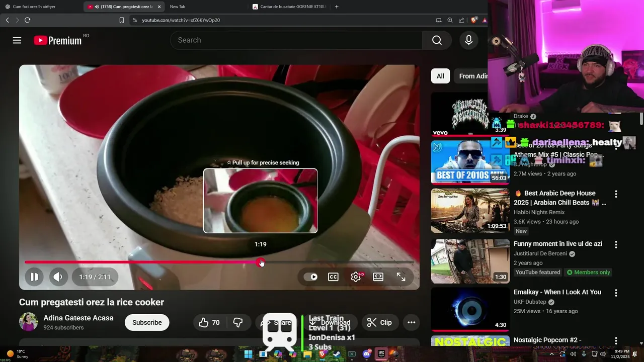The image size is (644, 362).
Task: Open Best Arabic Deep House 2025 title
Action: coord(559,198)
